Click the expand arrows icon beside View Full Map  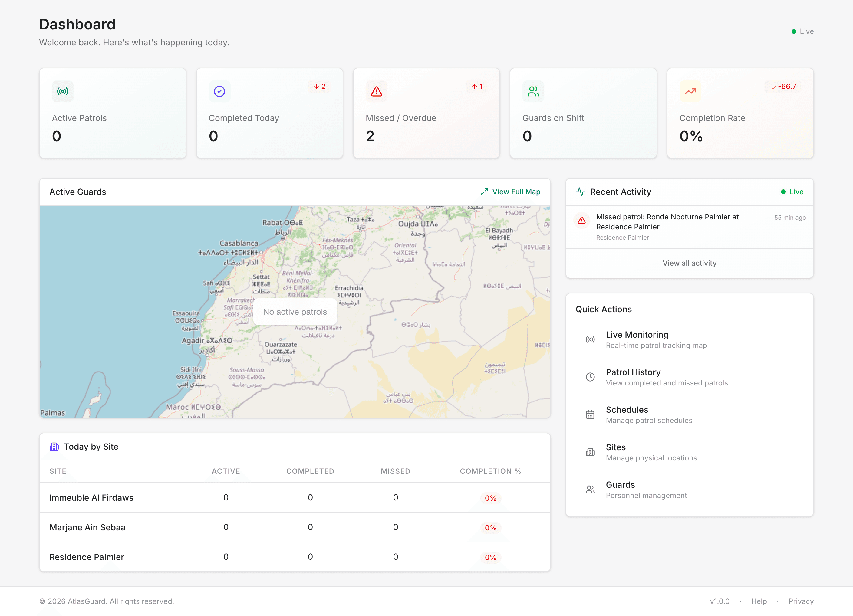point(484,192)
